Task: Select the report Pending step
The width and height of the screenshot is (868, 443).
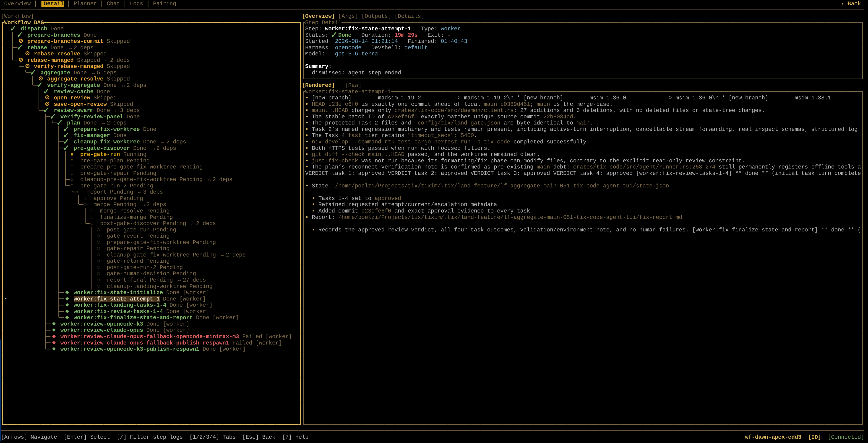Action: pyautogui.click(x=110, y=192)
